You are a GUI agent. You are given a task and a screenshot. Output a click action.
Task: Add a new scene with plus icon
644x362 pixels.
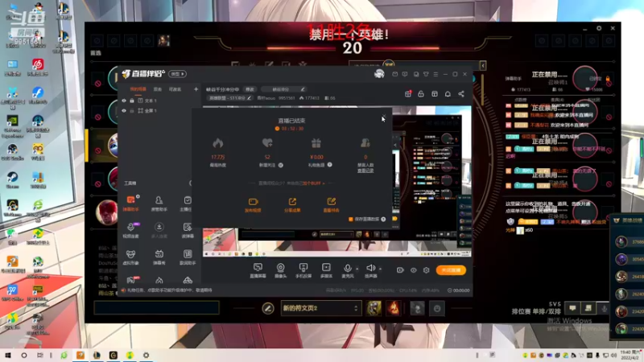click(196, 89)
